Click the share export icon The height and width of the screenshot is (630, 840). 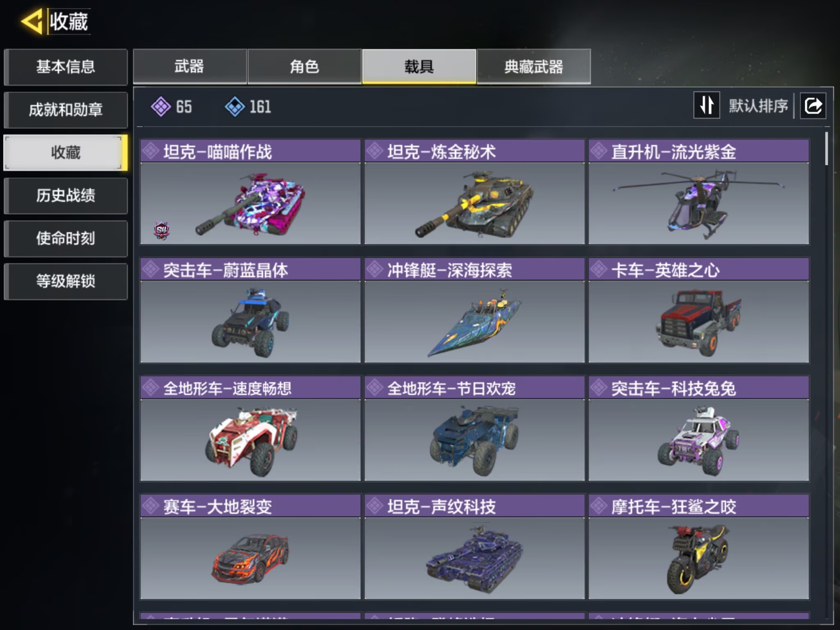813,106
